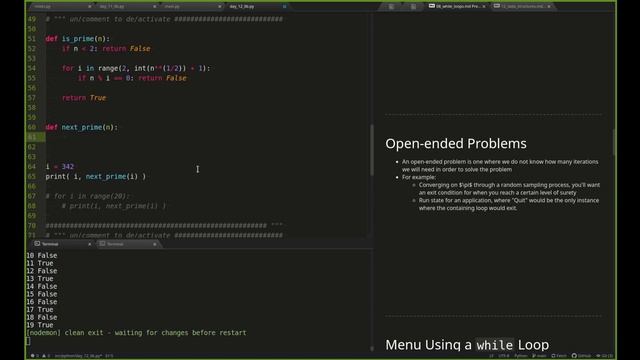640x360 pixels.
Task: Click the 'return True' line
Action: pos(84,98)
